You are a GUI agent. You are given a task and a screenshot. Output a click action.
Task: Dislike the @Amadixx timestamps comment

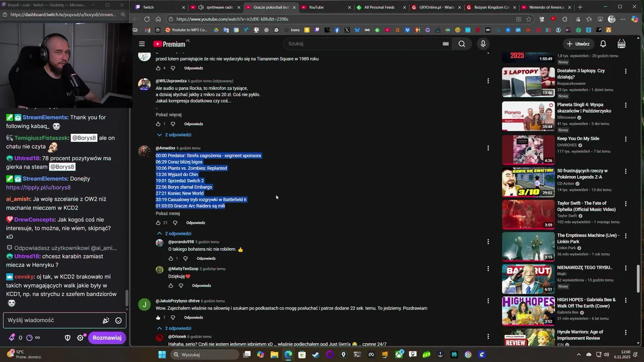click(175, 223)
